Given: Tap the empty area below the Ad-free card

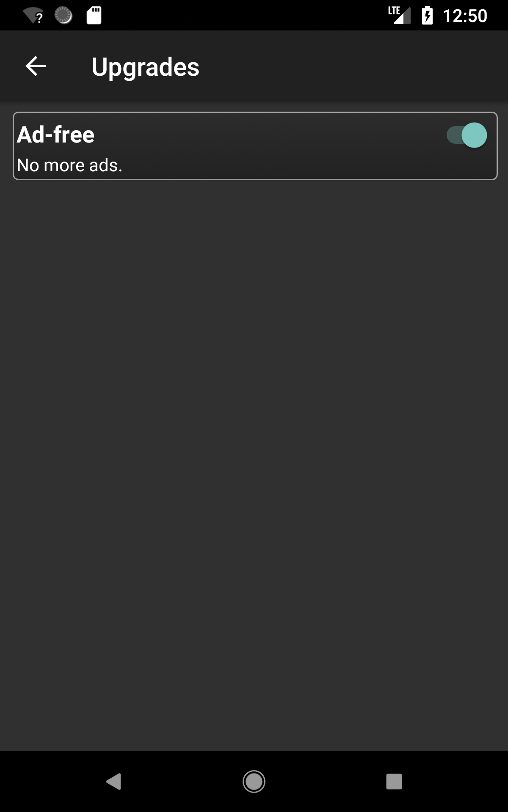Looking at the screenshot, I should (254, 465).
